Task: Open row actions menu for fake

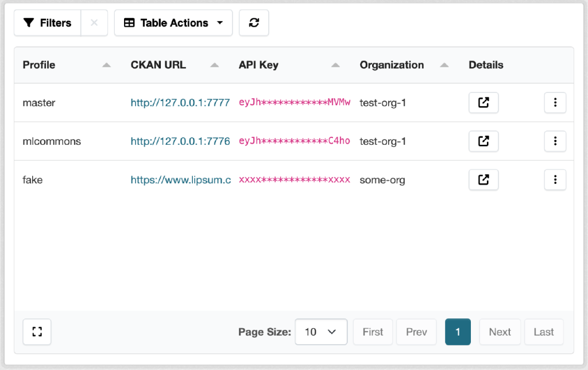Action: tap(555, 180)
